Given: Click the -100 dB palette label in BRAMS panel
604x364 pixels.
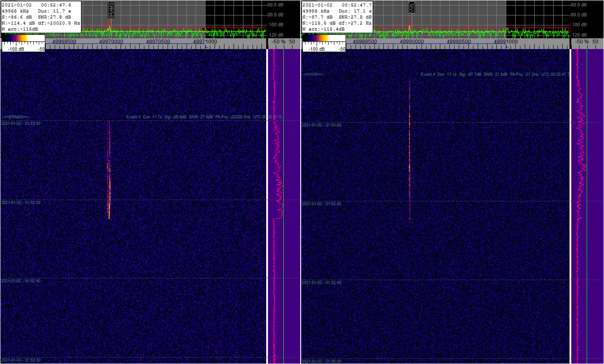Looking at the screenshot, I should coord(16,49).
